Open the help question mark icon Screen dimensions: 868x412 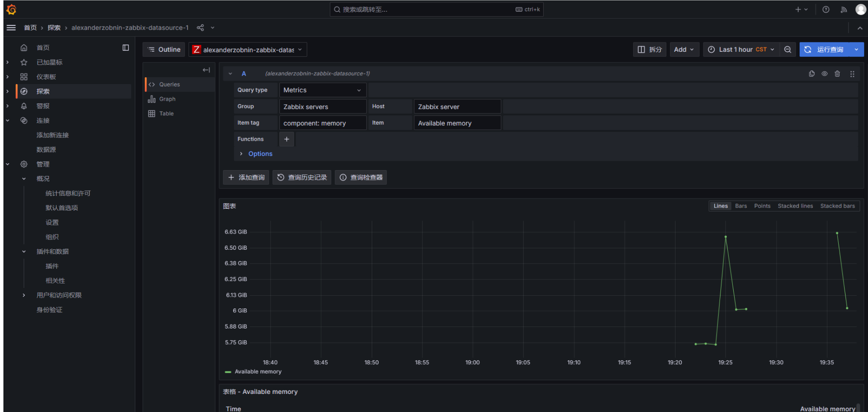pyautogui.click(x=826, y=9)
